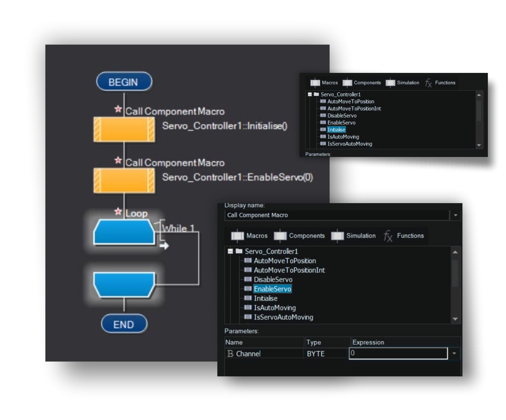Screen dimensions: 506x420
Task: Collapse Servo_Controller1 tree in upper panel
Action: click(x=310, y=95)
